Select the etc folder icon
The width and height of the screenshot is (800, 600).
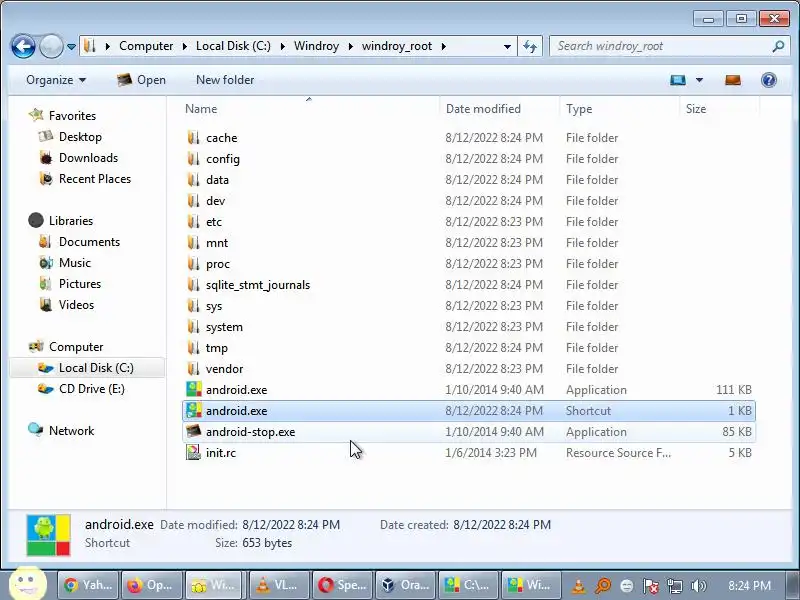pos(193,221)
